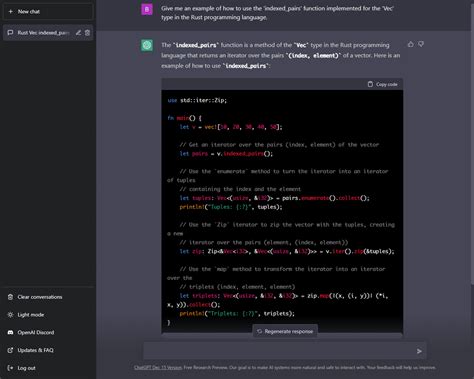Rename the Rust Vec conversation with pencil icon

pos(78,33)
